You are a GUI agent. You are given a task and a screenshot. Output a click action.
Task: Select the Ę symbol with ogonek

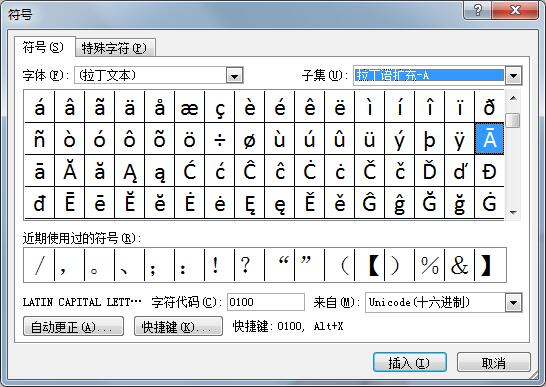(250, 203)
